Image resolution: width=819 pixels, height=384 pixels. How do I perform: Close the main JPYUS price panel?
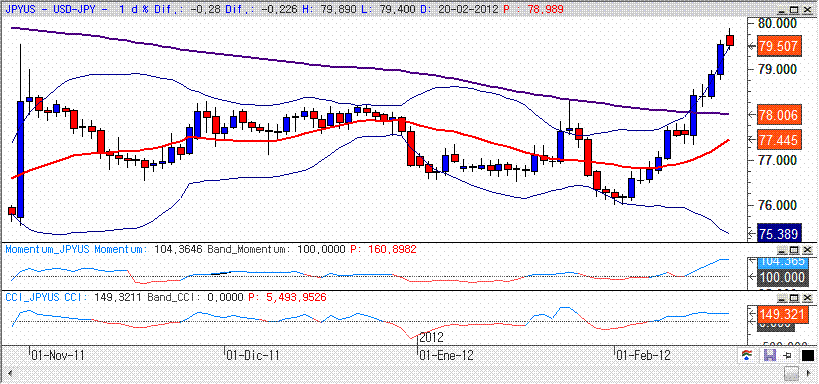(807, 10)
